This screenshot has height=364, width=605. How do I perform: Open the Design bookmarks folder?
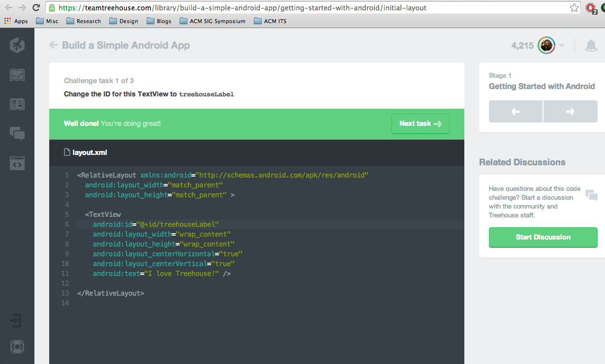click(123, 21)
